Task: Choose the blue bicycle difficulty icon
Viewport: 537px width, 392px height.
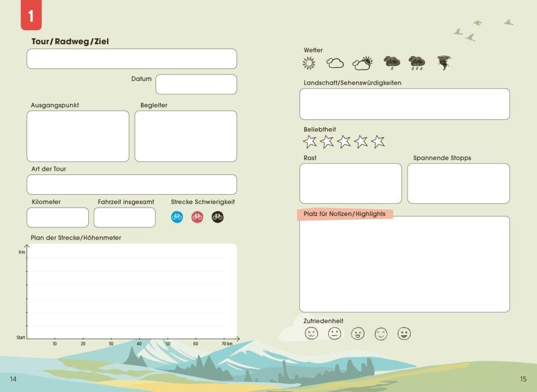Action: [177, 217]
